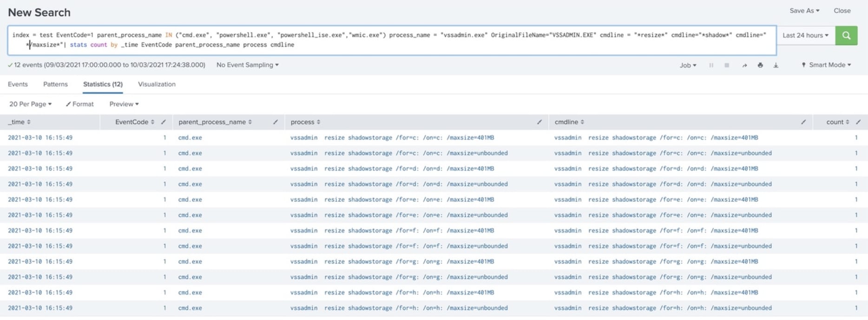Sort by parent_process_name column header
The height and width of the screenshot is (320, 868).
[x=215, y=122]
